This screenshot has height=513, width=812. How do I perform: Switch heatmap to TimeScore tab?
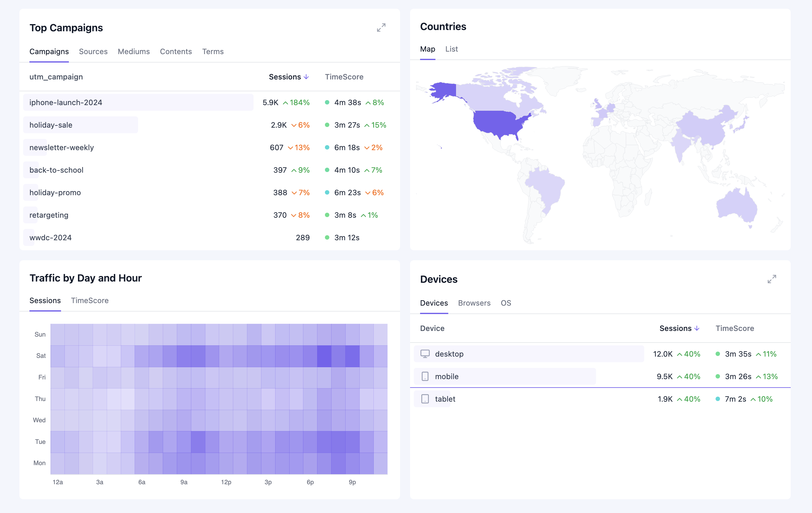[90, 300]
